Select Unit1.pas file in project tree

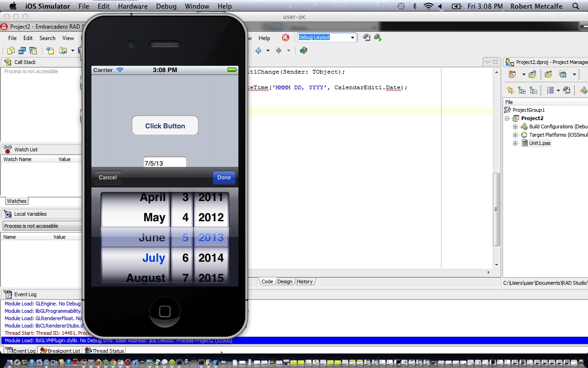click(x=540, y=143)
